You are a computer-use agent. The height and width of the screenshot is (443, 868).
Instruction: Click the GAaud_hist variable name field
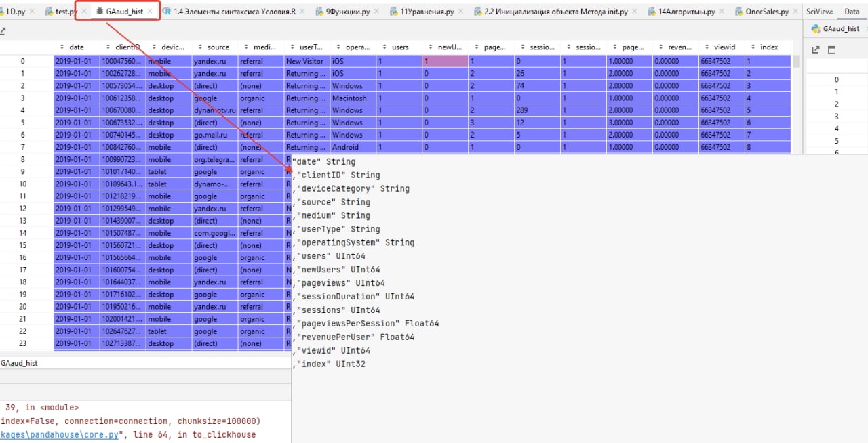pyautogui.click(x=145, y=363)
